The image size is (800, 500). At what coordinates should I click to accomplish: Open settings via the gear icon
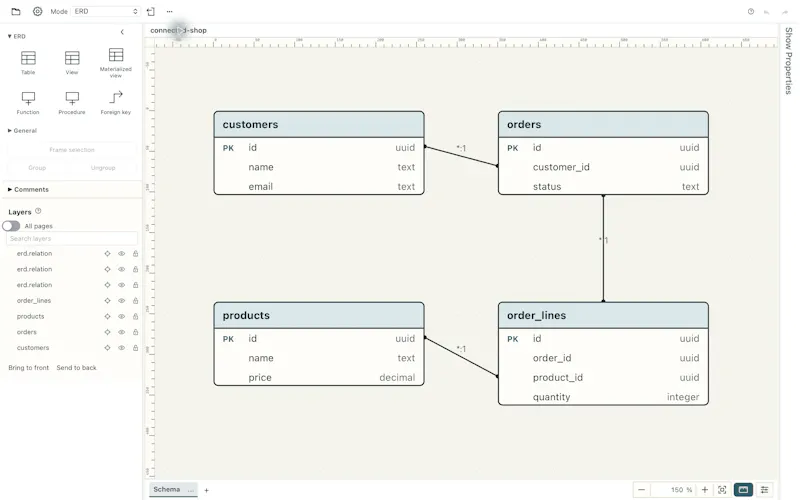point(37,11)
